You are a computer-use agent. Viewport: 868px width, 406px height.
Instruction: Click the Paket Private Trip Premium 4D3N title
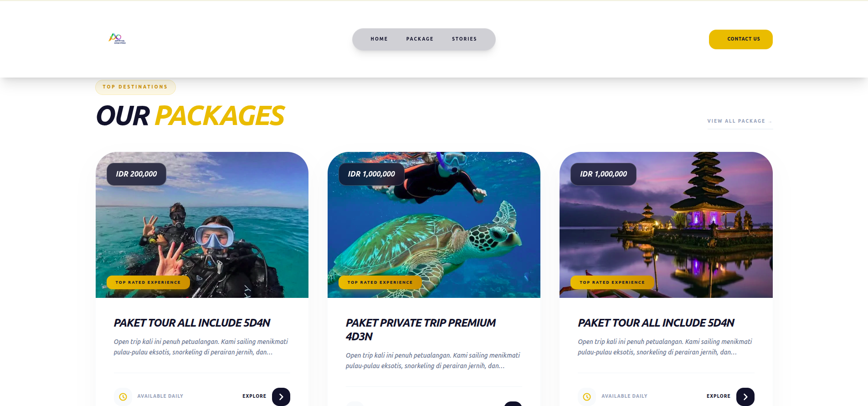pyautogui.click(x=421, y=329)
